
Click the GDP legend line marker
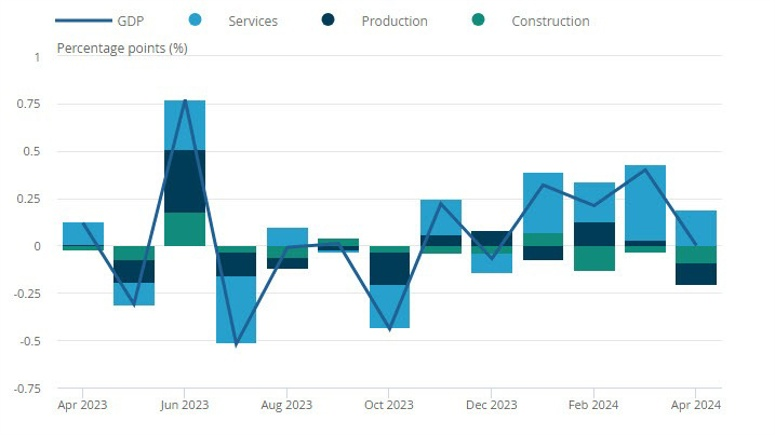tap(84, 20)
